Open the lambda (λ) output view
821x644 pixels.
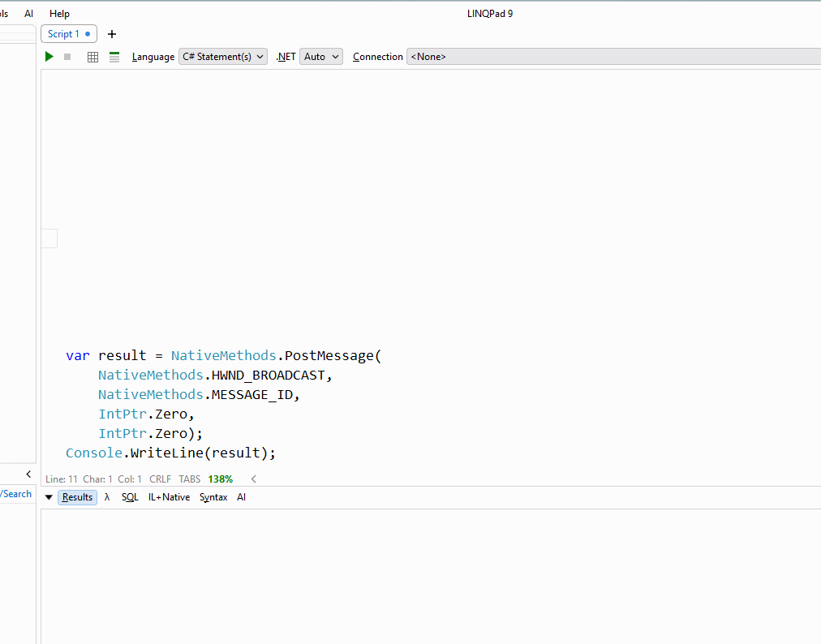tap(107, 497)
